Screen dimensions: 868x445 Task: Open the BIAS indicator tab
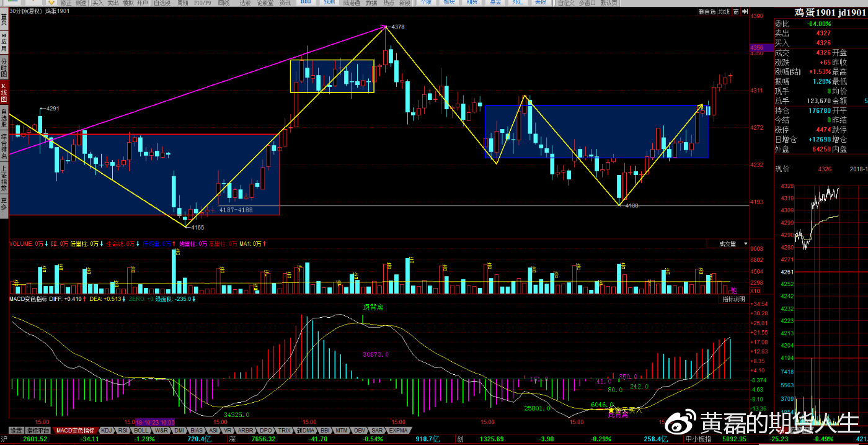tap(197, 430)
